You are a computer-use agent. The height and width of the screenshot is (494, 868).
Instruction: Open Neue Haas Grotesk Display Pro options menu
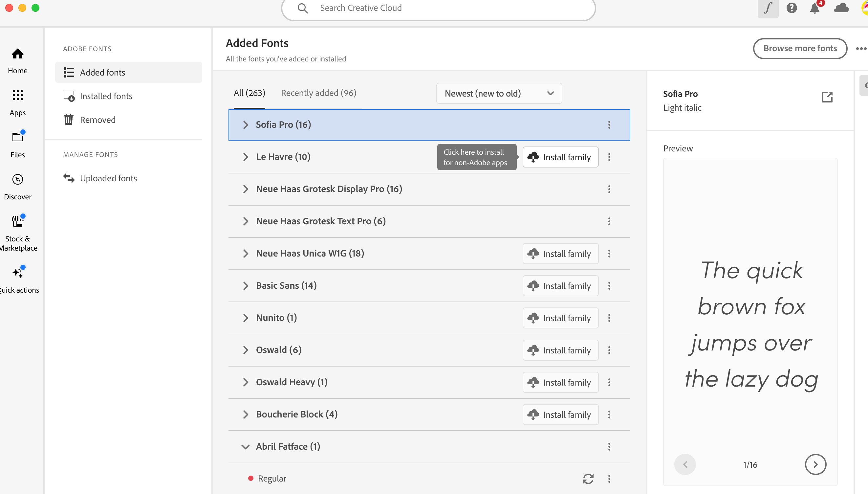609,189
